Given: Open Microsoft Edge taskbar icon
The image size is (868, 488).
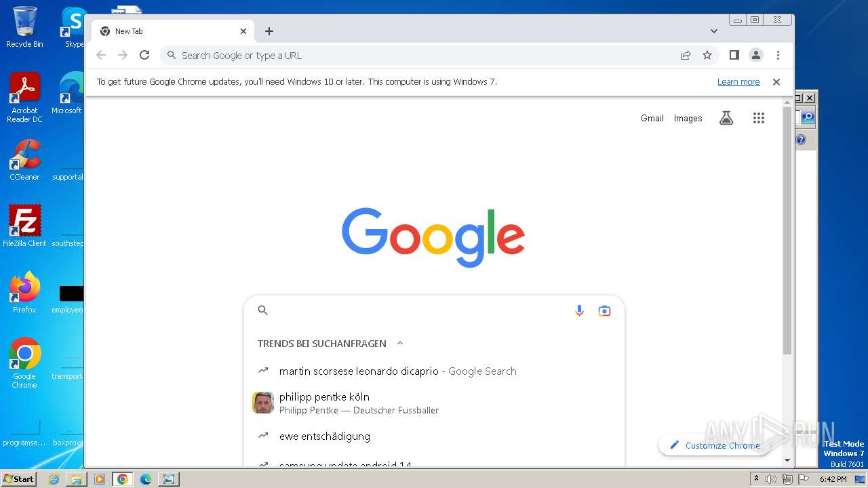Looking at the screenshot, I should 146,479.
